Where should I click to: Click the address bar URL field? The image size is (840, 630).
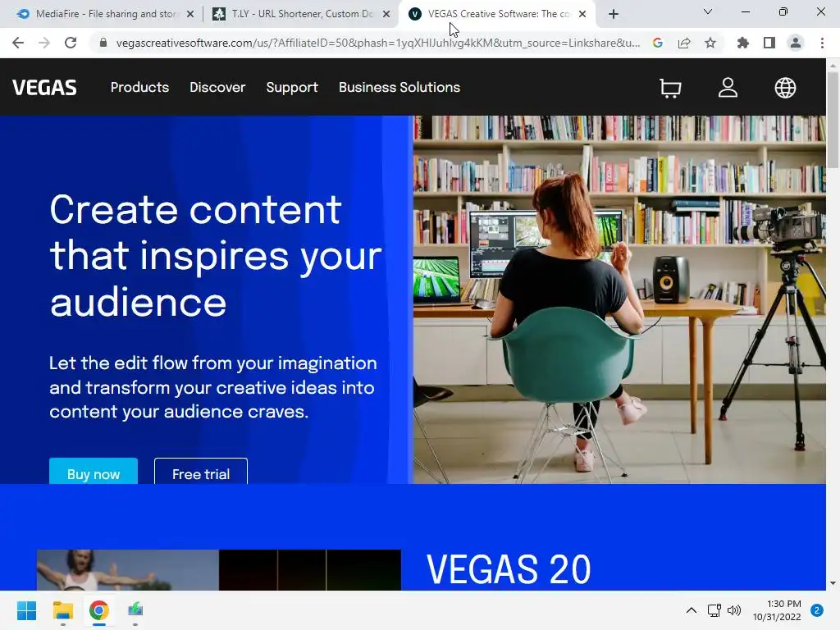click(x=377, y=43)
